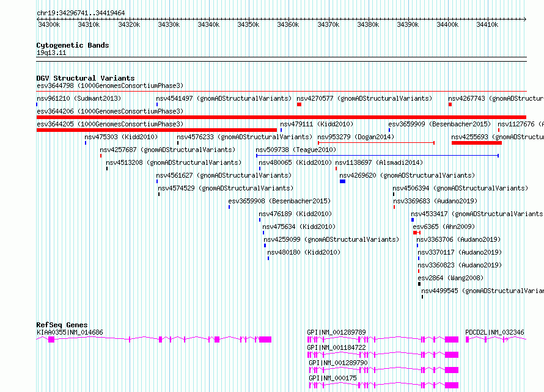Click the esv2864 (Wang2008) label
Image resolution: width=544 pixels, height=392 pixels.
pos(450,278)
